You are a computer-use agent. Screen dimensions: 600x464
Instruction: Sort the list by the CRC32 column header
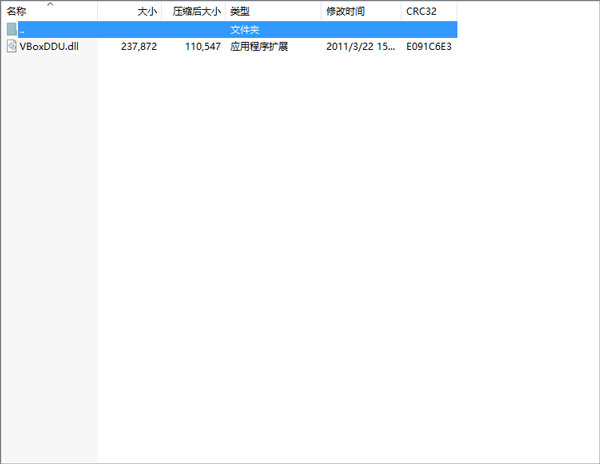pos(429,11)
